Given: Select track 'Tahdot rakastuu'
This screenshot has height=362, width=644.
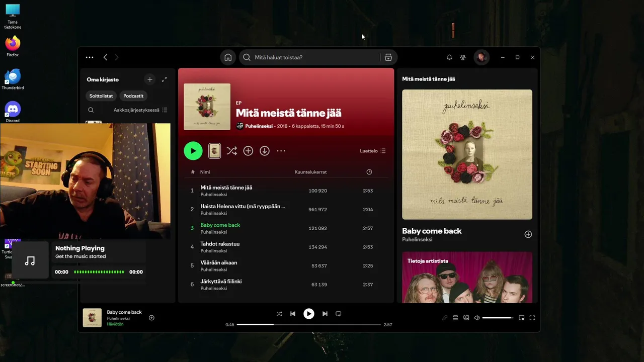Looking at the screenshot, I should click(x=286, y=247).
